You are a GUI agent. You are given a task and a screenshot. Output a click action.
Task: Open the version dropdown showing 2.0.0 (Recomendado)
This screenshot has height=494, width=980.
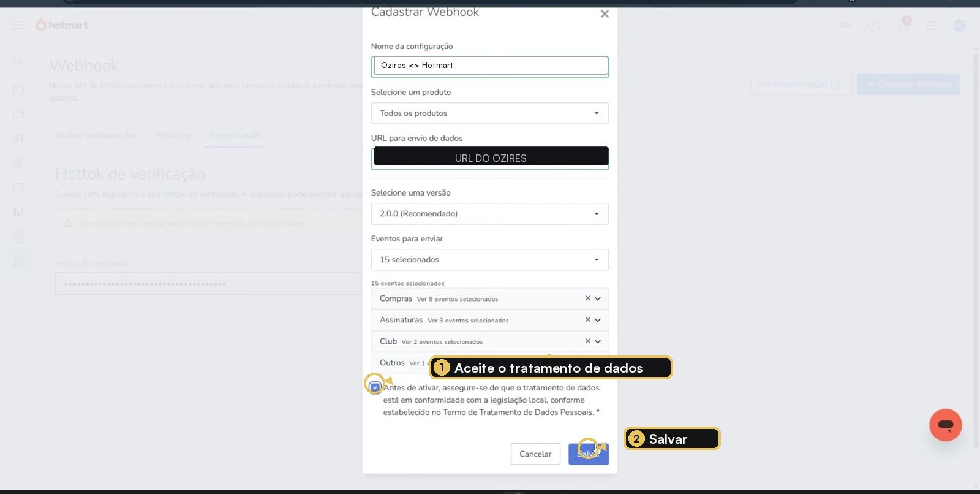tap(490, 214)
